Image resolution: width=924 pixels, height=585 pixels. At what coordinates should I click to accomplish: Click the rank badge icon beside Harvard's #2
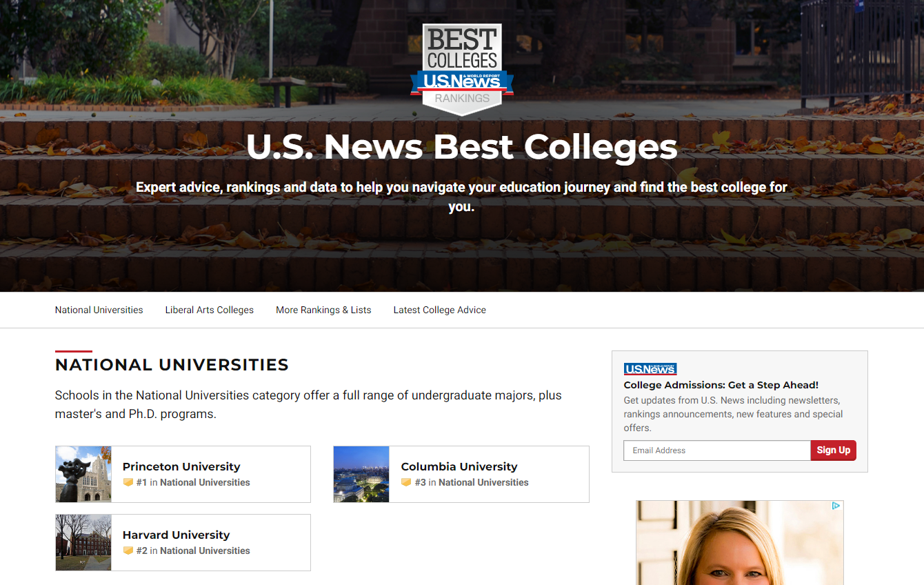coord(128,551)
